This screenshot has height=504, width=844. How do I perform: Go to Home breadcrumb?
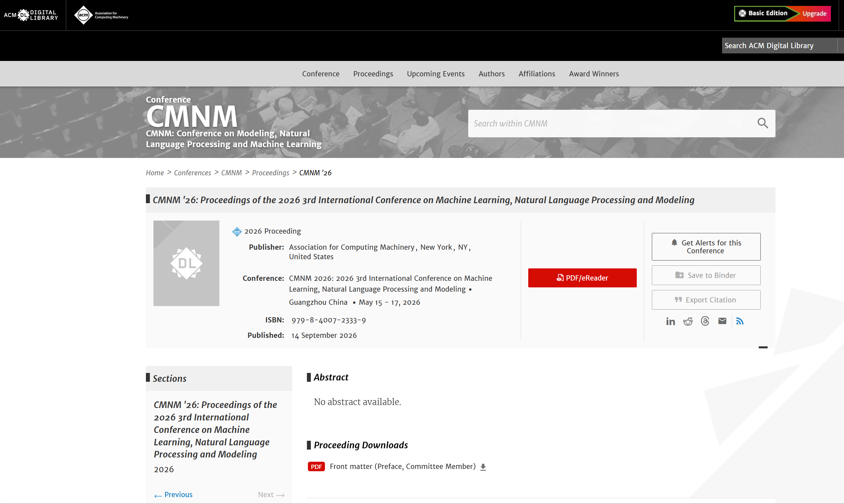pos(154,172)
